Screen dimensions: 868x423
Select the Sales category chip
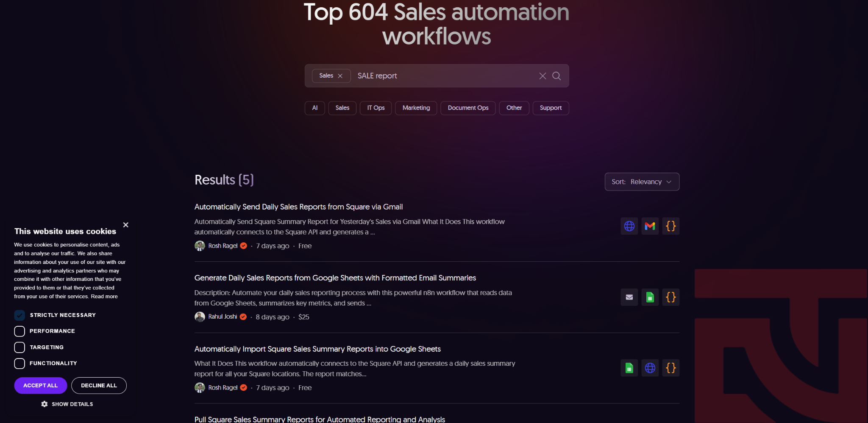[342, 108]
